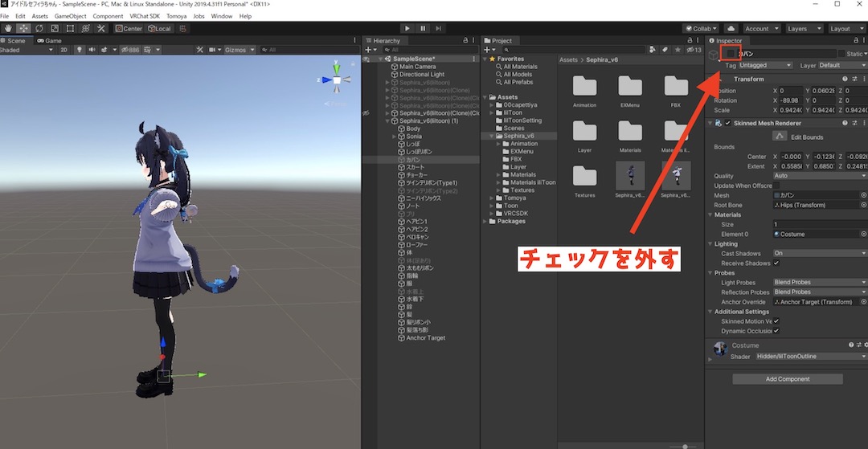The width and height of the screenshot is (868, 449).
Task: Toggle scene audio speaker icon
Action: pos(92,50)
